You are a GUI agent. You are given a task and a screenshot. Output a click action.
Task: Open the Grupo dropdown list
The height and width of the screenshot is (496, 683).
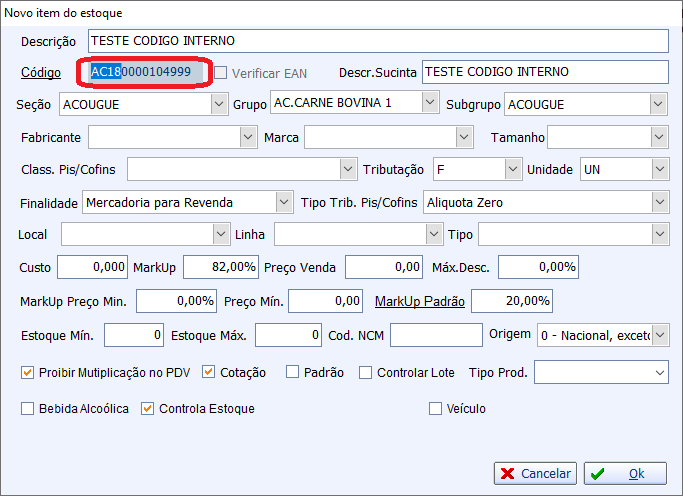tap(430, 103)
